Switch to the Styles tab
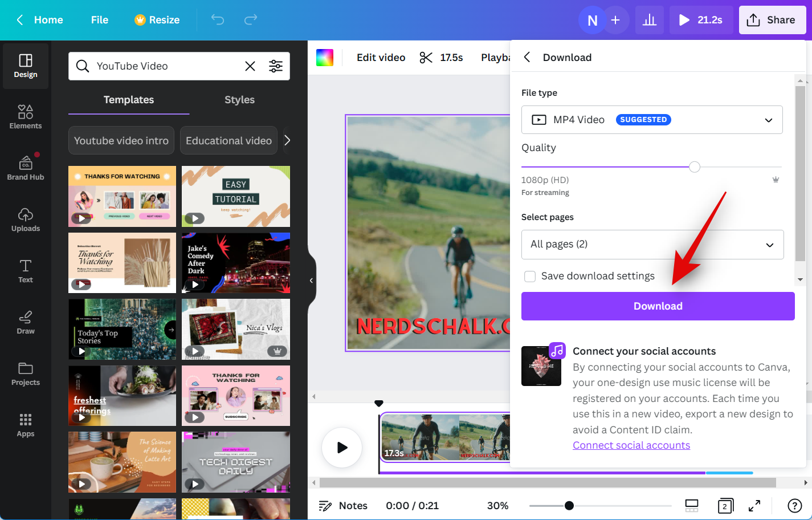The width and height of the screenshot is (812, 520). [x=239, y=100]
